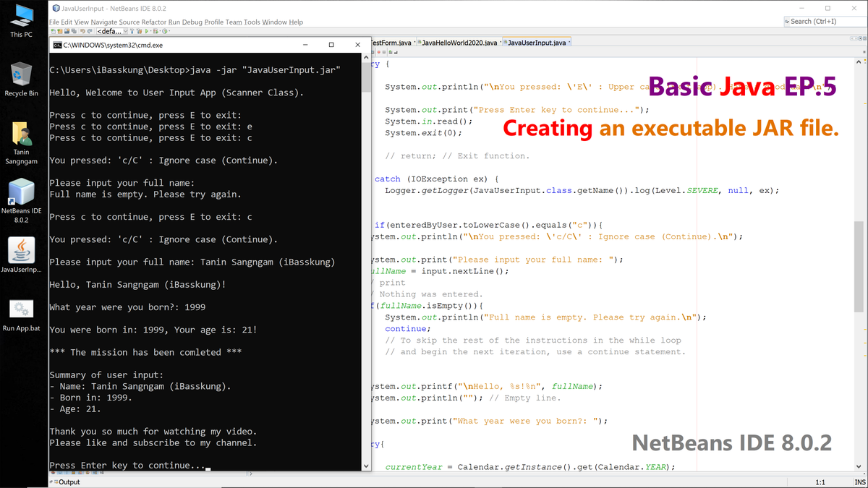Open the Run menu
The height and width of the screenshot is (488, 868).
(174, 22)
